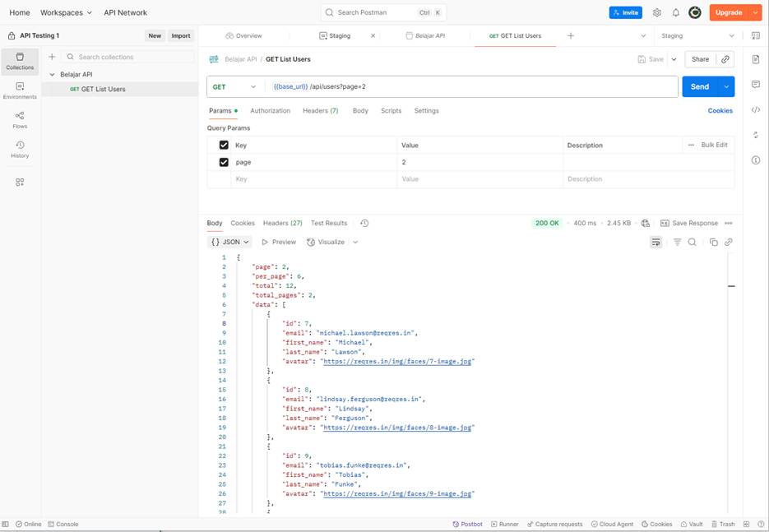769x532 pixels.
Task: Click the notifications bell icon
Action: point(676,12)
